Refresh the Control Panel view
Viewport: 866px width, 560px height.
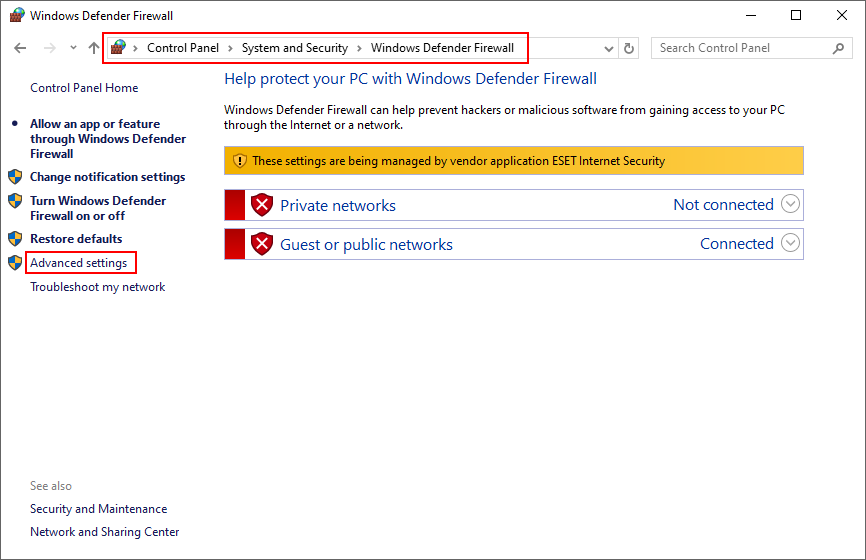(629, 49)
